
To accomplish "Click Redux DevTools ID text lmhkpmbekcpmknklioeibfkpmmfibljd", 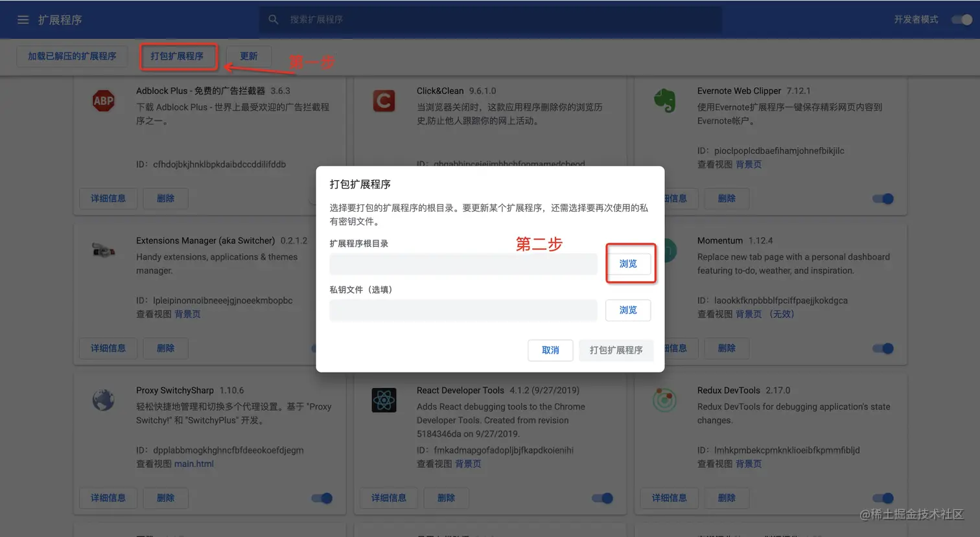I will point(787,450).
